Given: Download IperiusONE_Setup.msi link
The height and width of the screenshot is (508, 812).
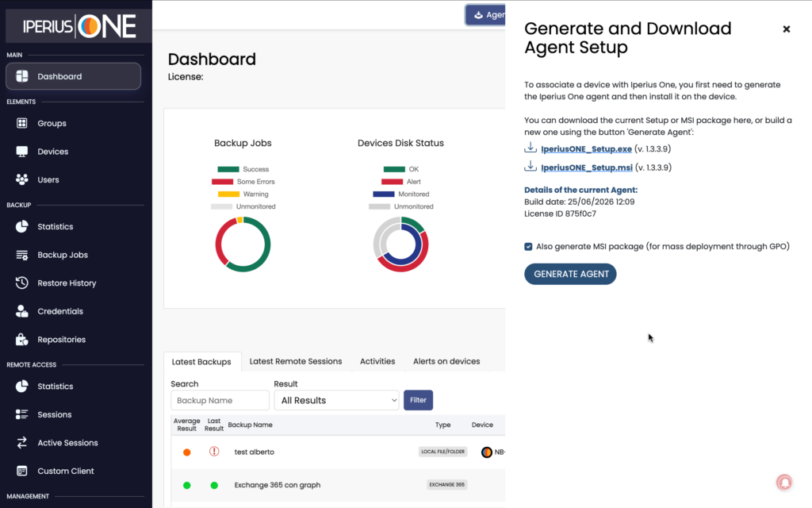Looking at the screenshot, I should (x=586, y=167).
